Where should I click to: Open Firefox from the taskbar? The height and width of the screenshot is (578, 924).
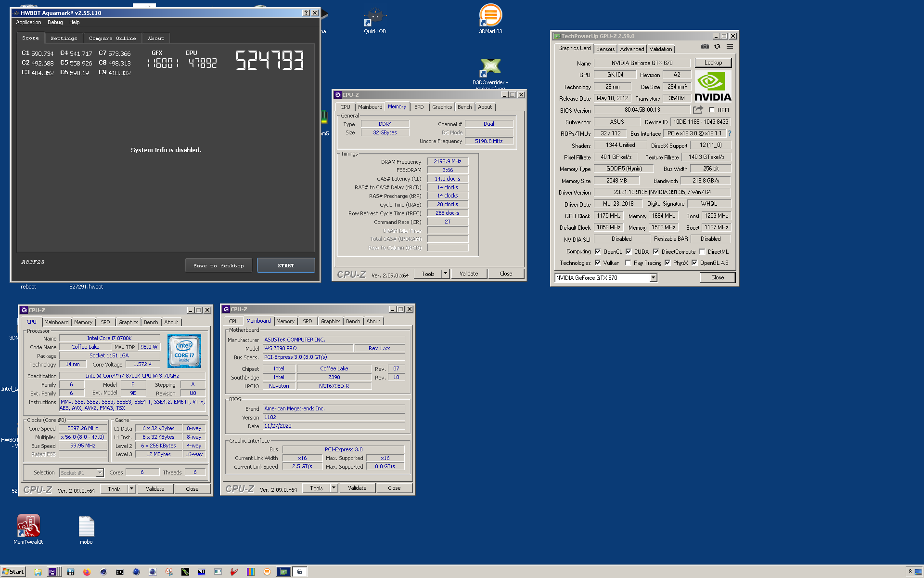coord(87,572)
